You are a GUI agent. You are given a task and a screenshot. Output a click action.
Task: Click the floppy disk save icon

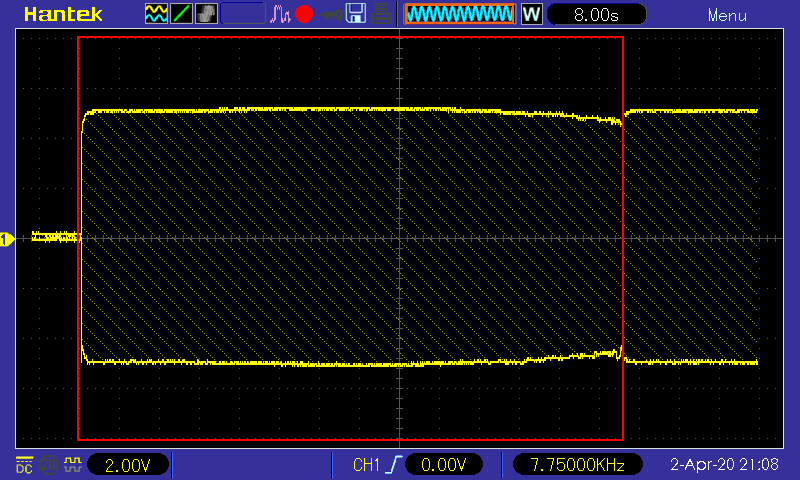coord(356,14)
